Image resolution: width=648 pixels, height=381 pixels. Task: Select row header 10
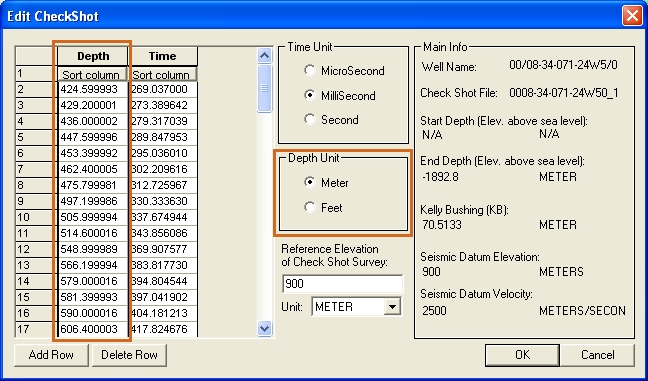coord(36,217)
